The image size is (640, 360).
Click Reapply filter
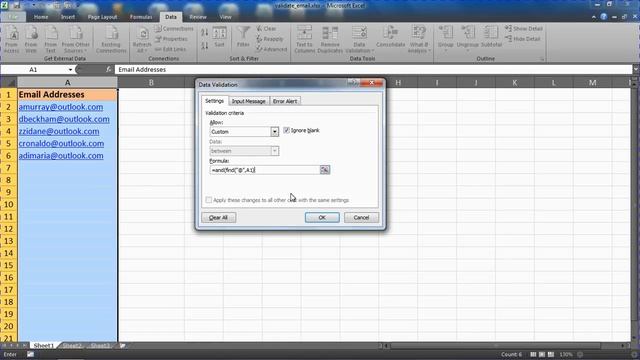pos(270,39)
